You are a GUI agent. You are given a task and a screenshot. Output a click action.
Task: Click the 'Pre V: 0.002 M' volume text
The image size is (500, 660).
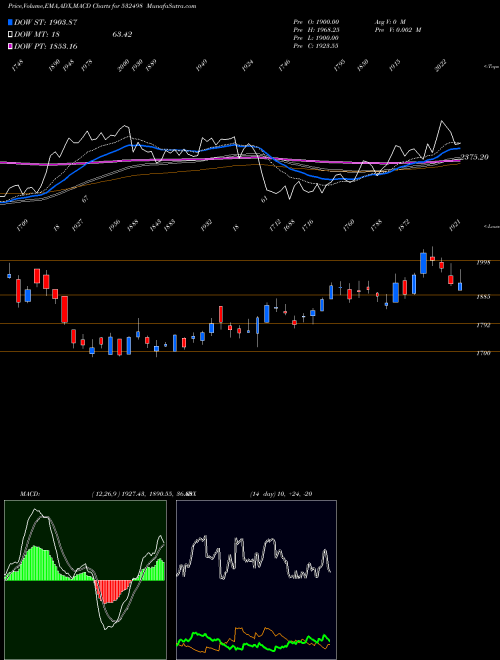pyautogui.click(x=398, y=30)
